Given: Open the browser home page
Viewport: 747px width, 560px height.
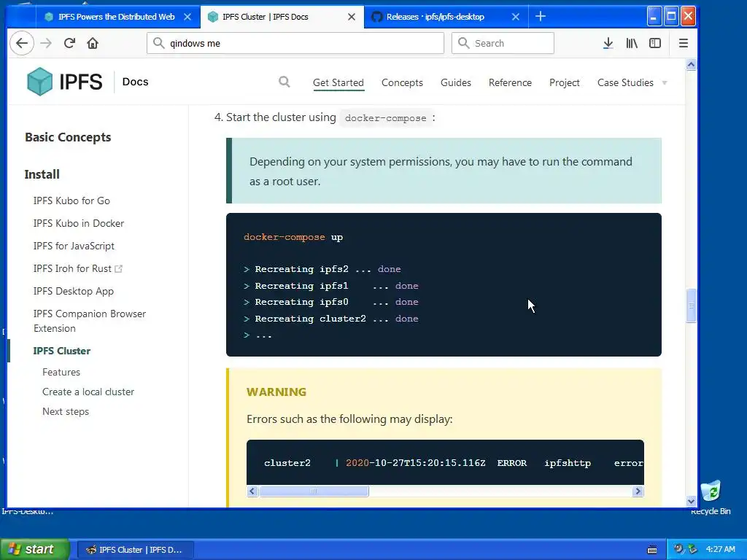Looking at the screenshot, I should [93, 43].
